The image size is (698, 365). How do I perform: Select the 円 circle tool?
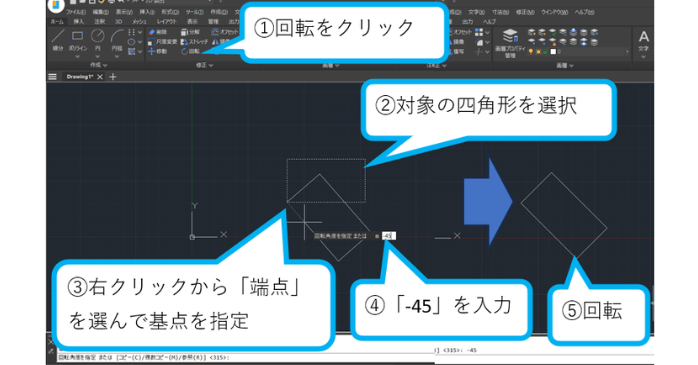(x=97, y=39)
